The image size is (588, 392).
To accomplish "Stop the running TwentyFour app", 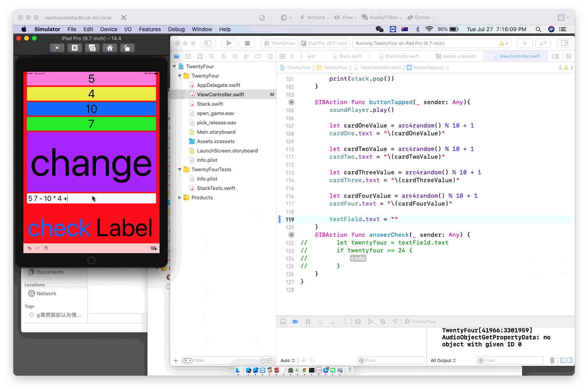I will click(x=247, y=43).
